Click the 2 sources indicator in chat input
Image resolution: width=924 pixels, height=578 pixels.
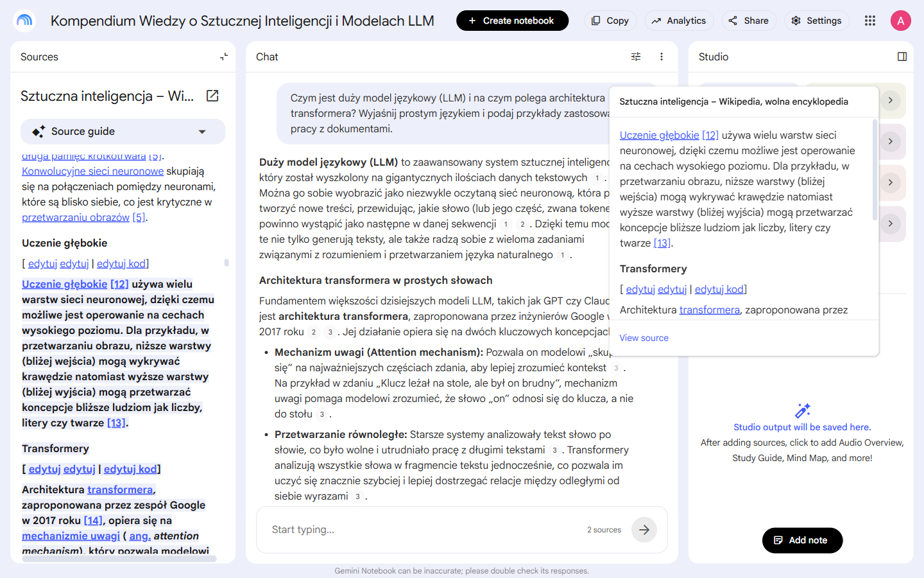(x=604, y=530)
